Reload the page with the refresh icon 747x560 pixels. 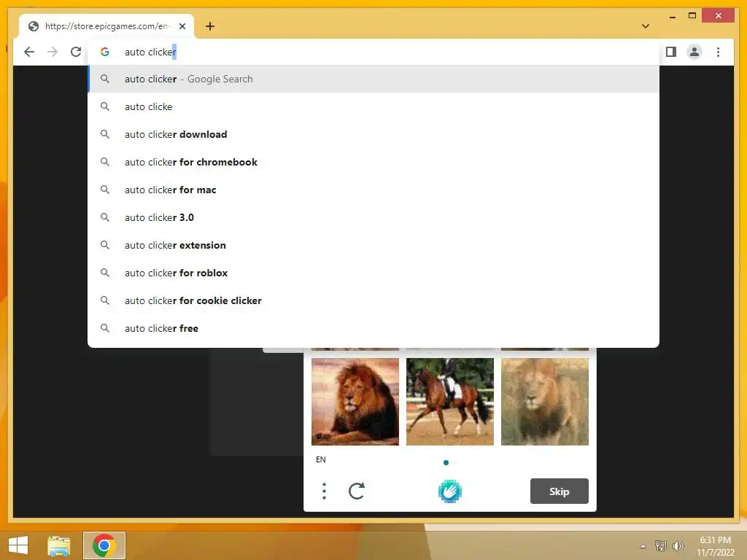coord(76,52)
